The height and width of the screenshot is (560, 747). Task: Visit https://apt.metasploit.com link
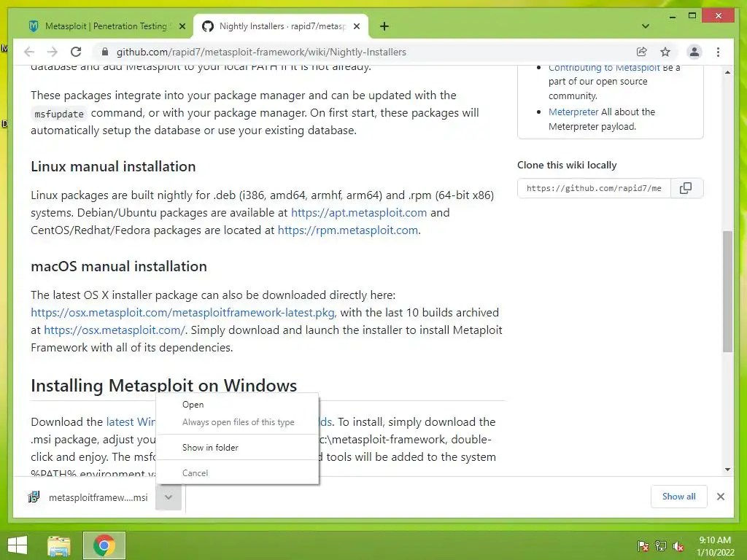pos(359,213)
